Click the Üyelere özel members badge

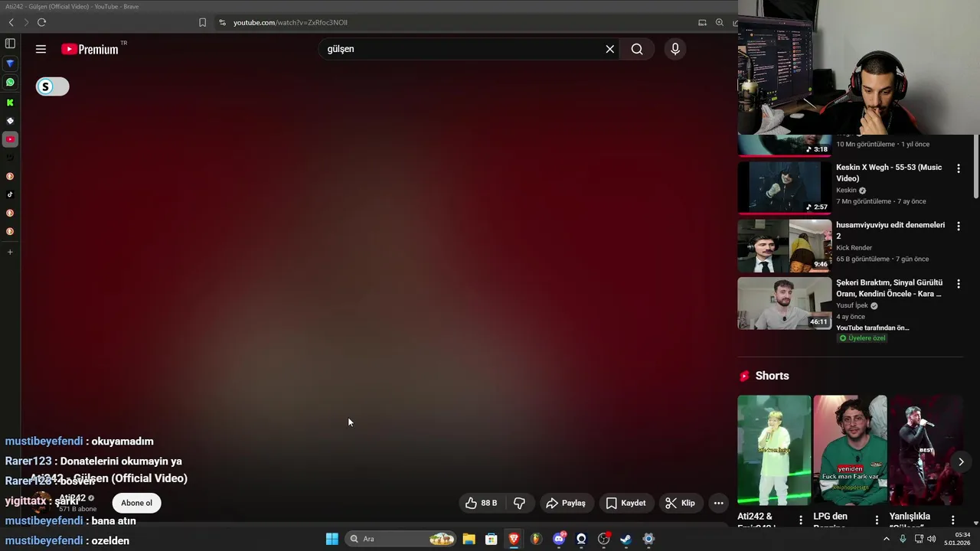862,338
